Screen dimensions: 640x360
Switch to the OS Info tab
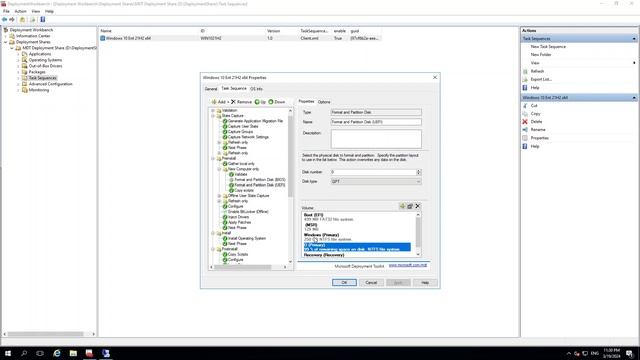[256, 89]
